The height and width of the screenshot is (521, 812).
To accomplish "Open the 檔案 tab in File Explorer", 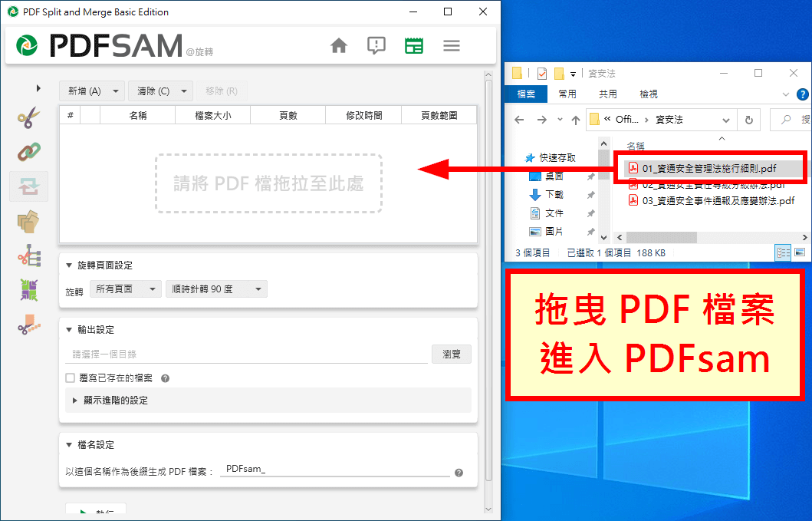I will coord(526,94).
